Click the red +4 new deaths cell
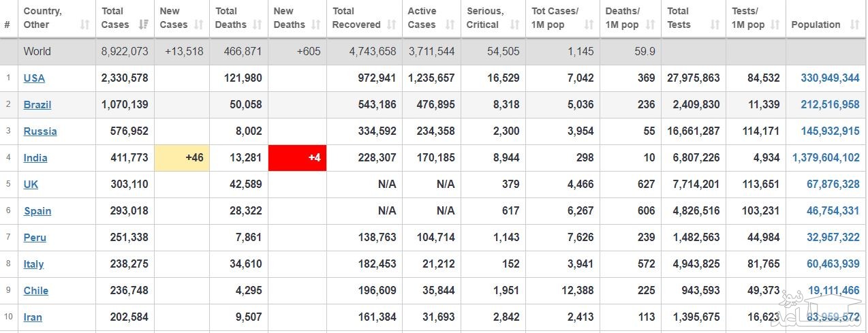 point(297,158)
